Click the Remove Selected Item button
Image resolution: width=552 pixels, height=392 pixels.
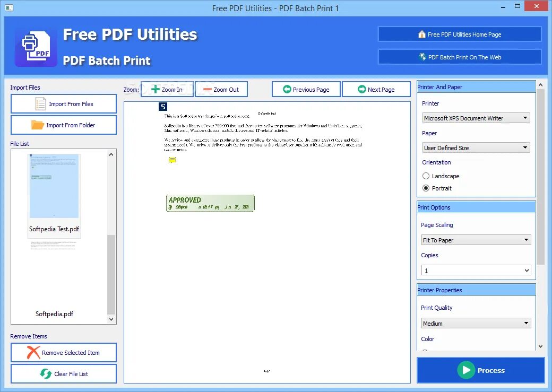pyautogui.click(x=63, y=353)
